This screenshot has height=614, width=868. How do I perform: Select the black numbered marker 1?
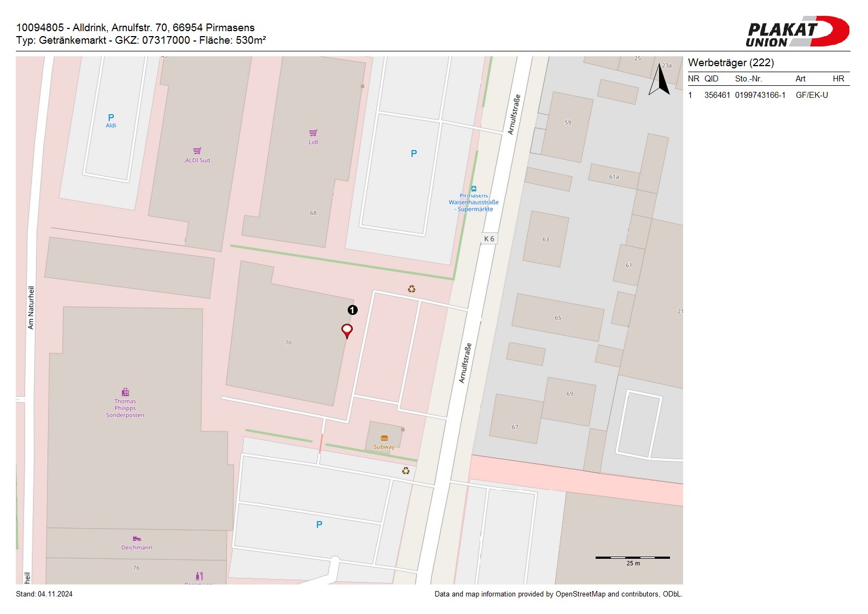[353, 310]
